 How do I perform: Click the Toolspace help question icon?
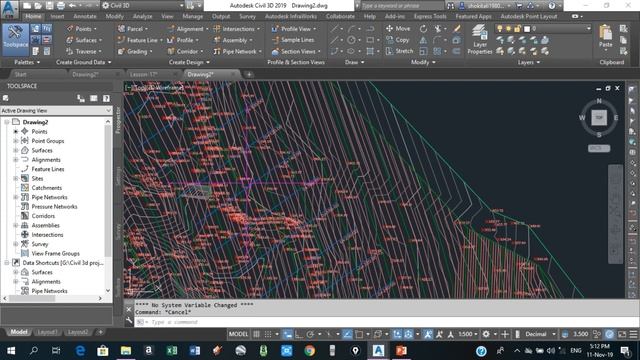pyautogui.click(x=106, y=98)
